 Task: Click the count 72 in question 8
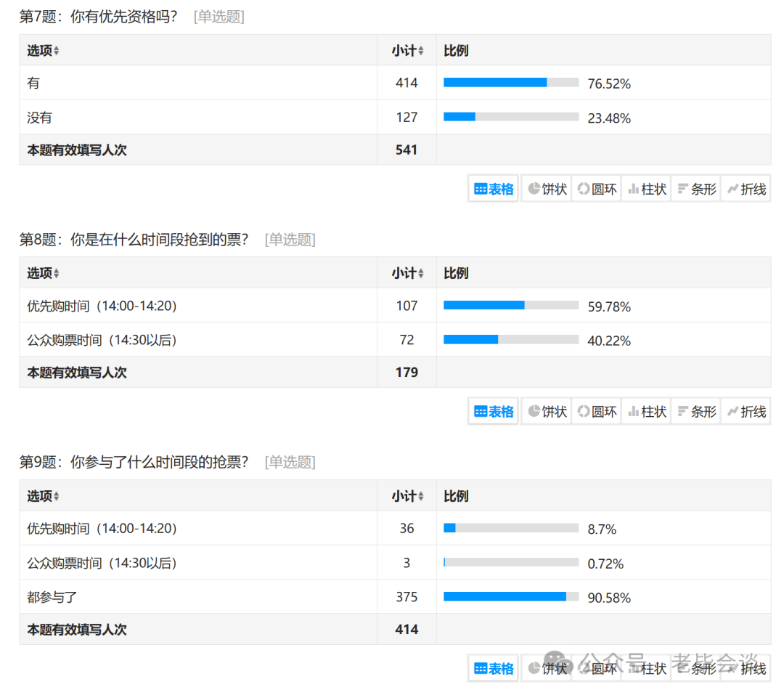[407, 340]
